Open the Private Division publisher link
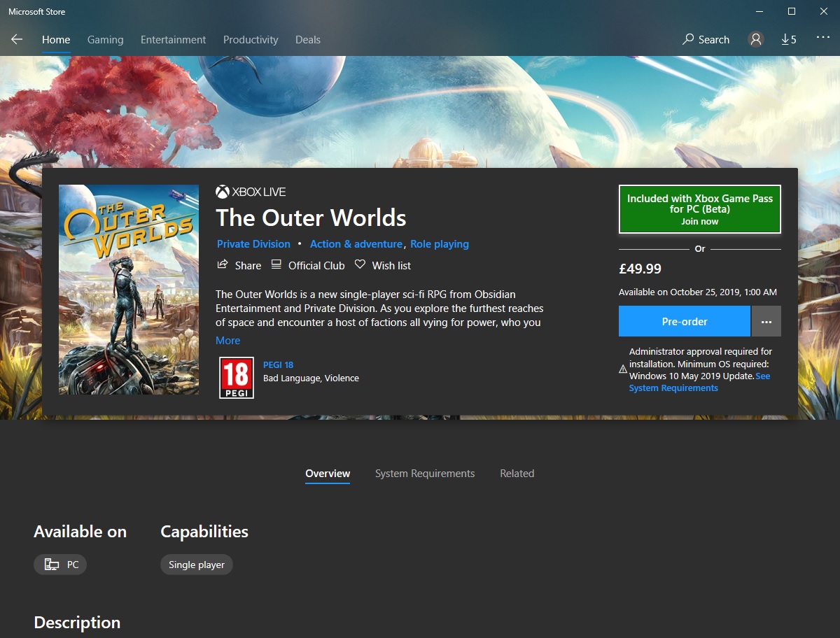 253,244
